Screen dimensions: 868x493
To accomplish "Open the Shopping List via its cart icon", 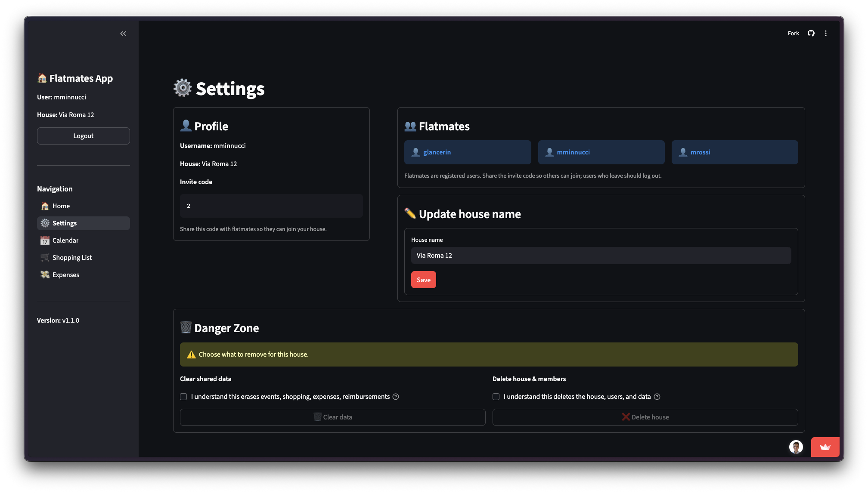I will click(45, 257).
